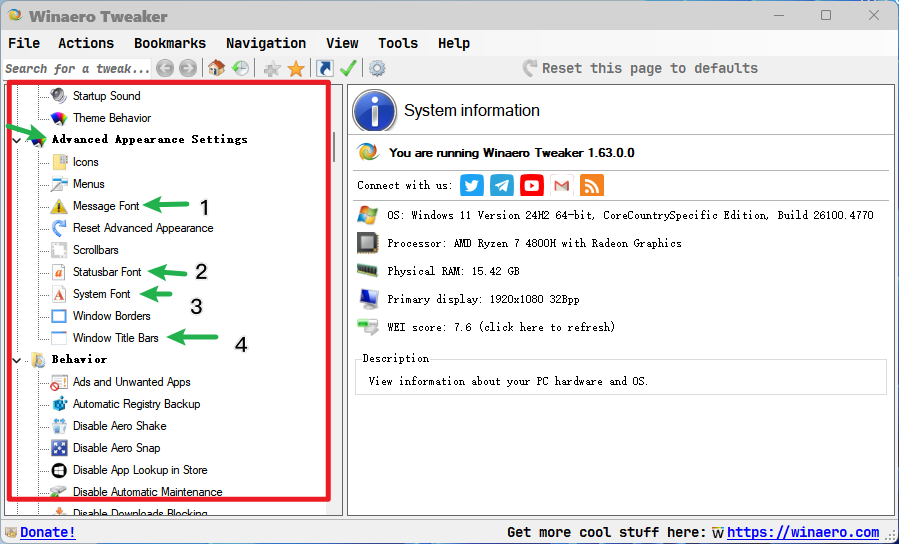899x544 pixels.
Task: Click Reset this page to defaults
Action: [649, 68]
